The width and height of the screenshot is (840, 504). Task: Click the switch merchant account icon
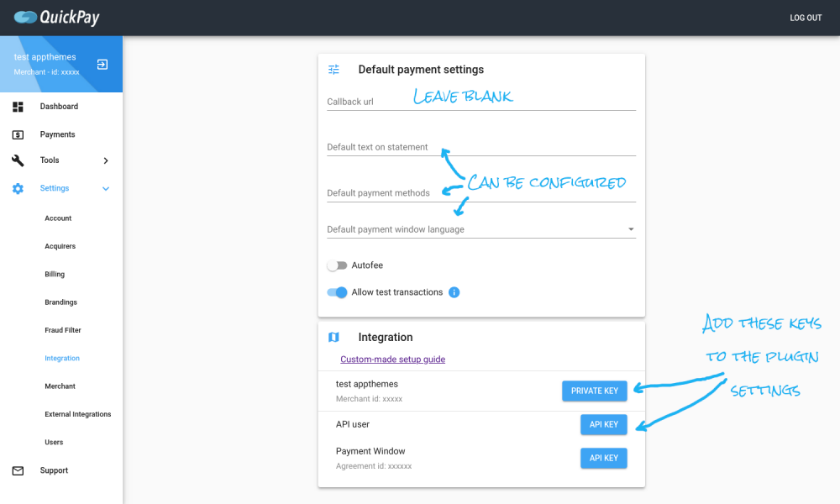click(x=102, y=65)
